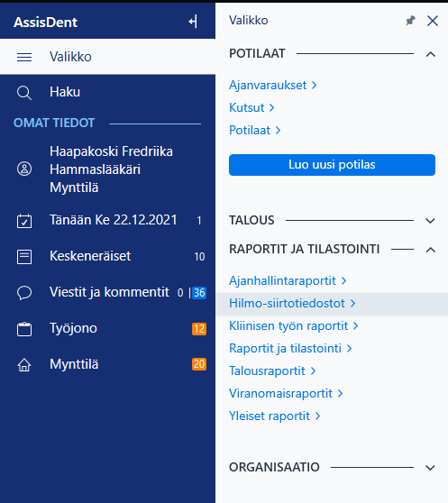Close the Valikko panel with the X
448x503 pixels.
tap(433, 21)
